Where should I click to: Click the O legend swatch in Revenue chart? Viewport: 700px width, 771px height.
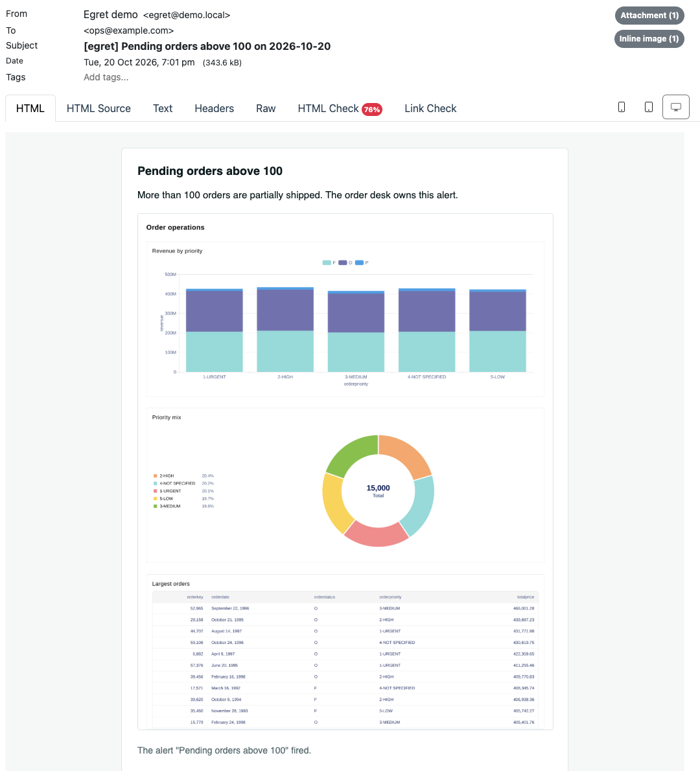click(342, 262)
